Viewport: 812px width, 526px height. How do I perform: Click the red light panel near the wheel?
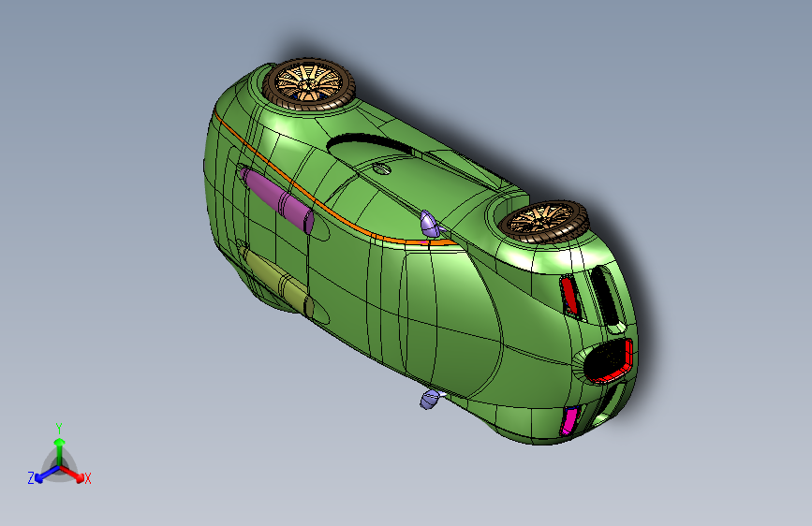[x=569, y=296]
